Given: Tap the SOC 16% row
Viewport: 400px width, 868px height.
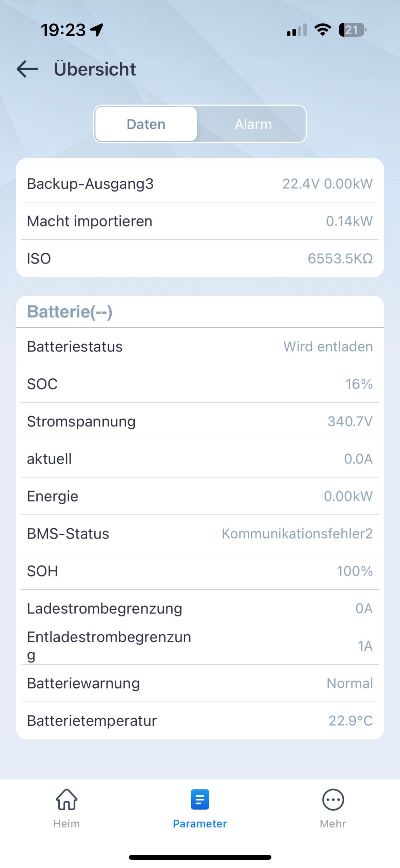Looking at the screenshot, I should pos(200,384).
